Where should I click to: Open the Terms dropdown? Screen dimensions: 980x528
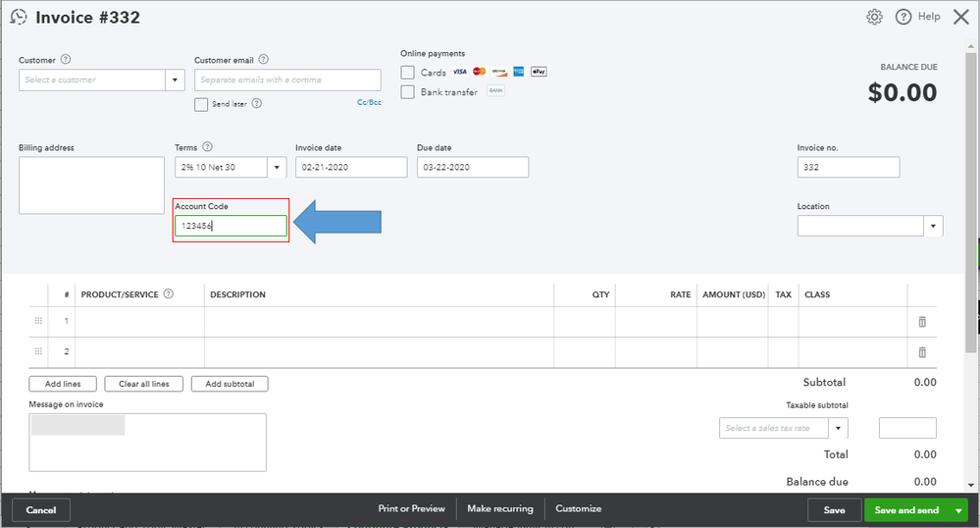[x=278, y=168]
